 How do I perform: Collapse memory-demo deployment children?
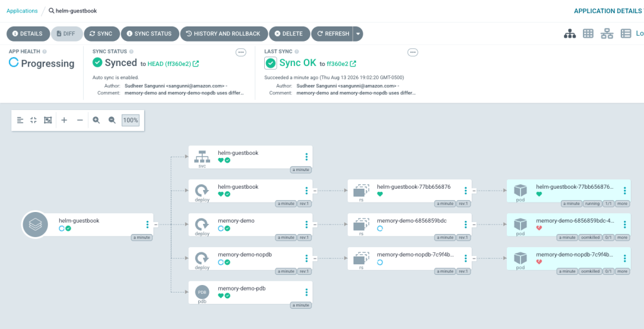tap(315, 225)
